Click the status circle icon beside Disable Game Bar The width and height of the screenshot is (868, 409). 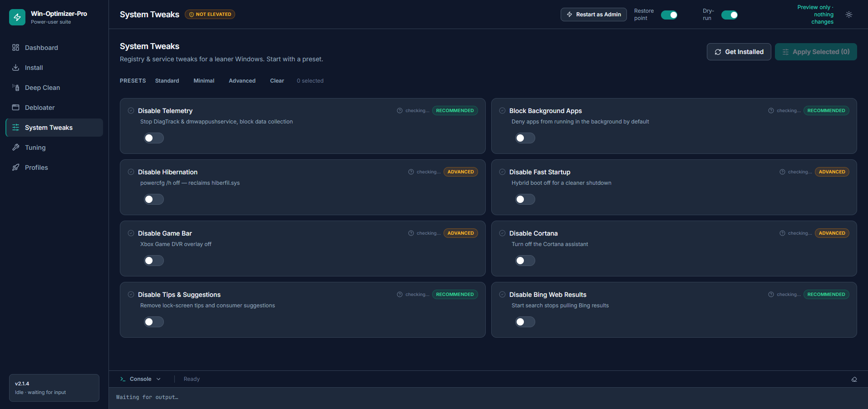(131, 233)
